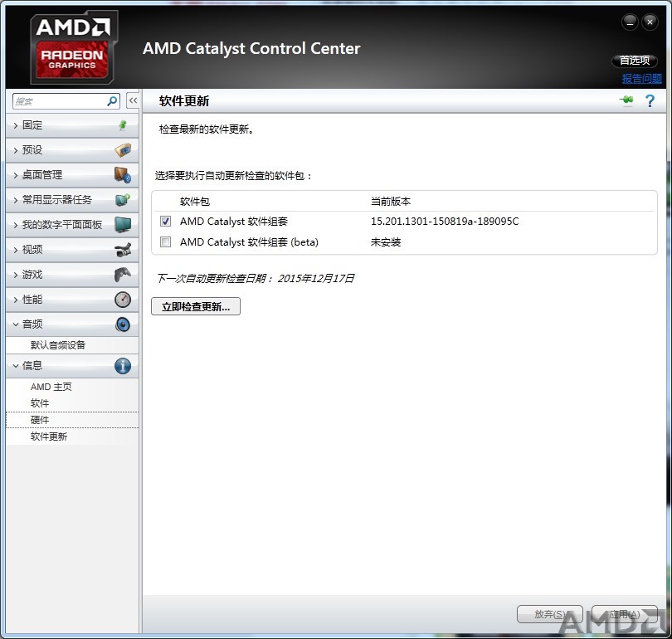Open help with the question mark icon
Viewport: 672px width, 639px height.
(650, 100)
